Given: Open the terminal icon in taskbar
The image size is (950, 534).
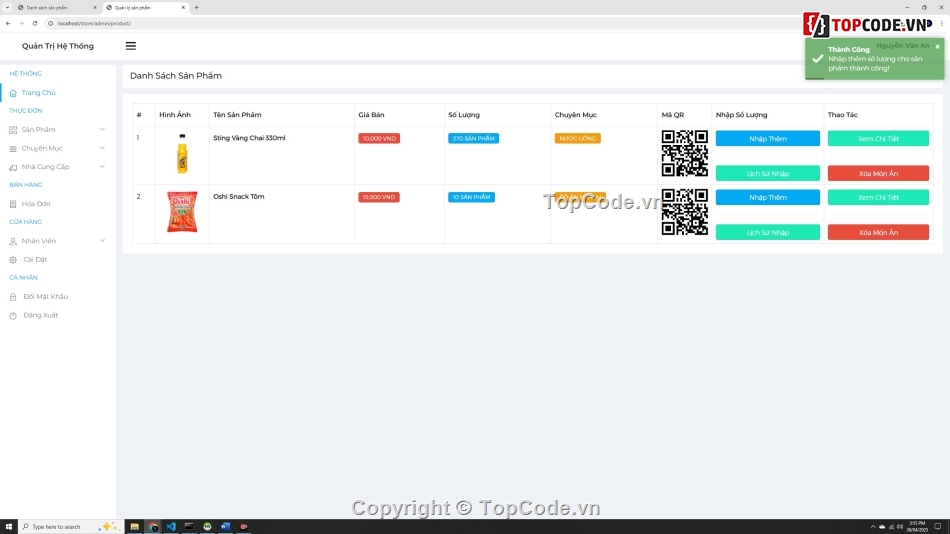Looking at the screenshot, I should [x=189, y=527].
